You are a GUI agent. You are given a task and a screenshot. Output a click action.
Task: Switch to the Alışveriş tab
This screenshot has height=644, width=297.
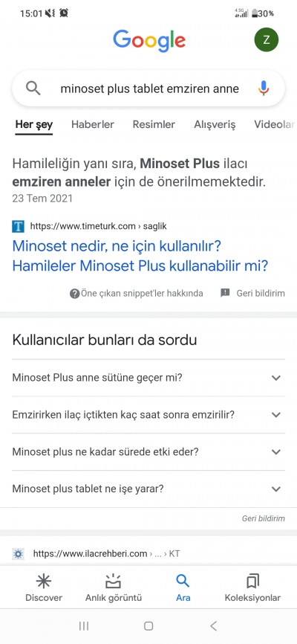[215, 124]
